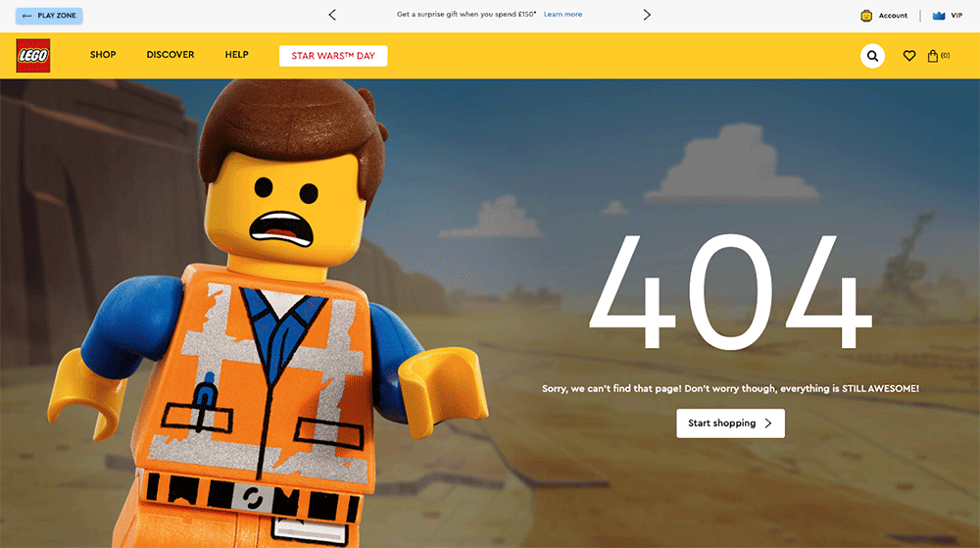
Task: Follow the 'Learn more' promo link
Action: coord(563,15)
